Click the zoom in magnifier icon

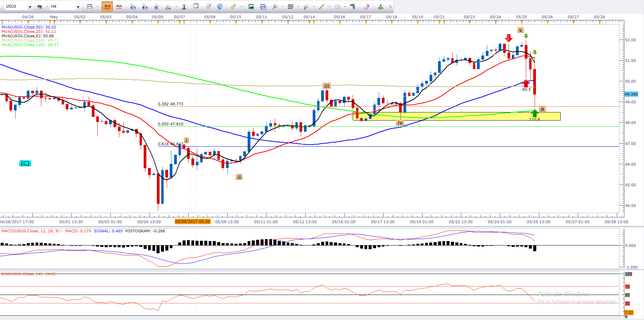tap(133, 6)
